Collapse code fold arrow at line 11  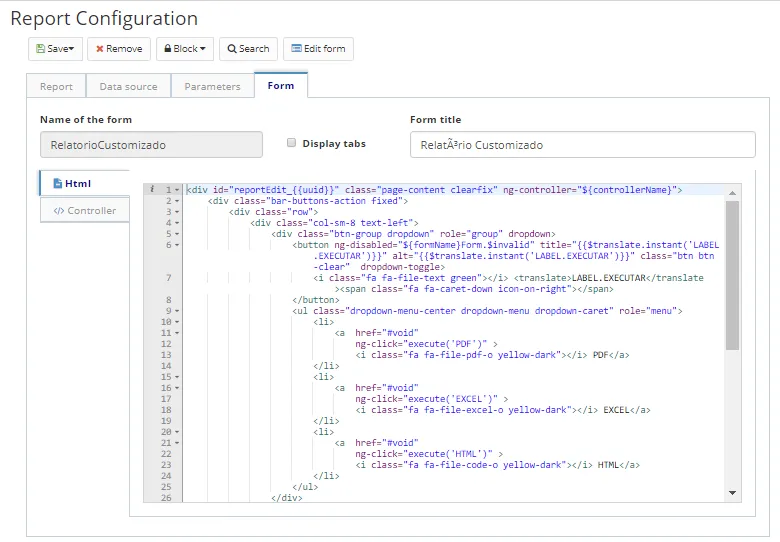click(x=177, y=333)
